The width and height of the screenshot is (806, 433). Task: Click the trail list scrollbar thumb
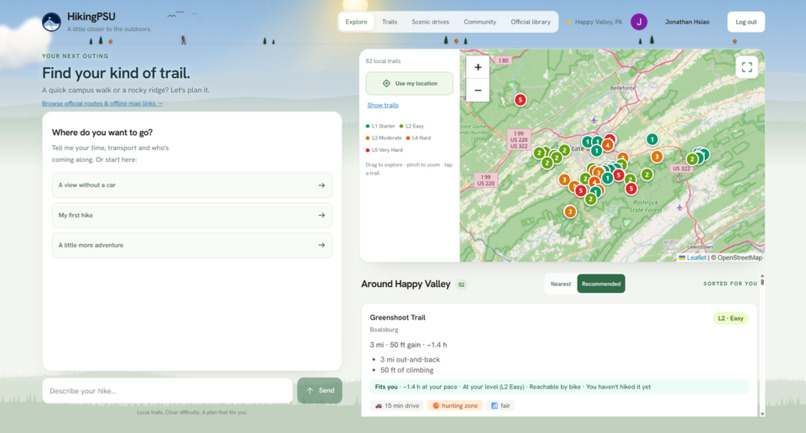(x=762, y=281)
